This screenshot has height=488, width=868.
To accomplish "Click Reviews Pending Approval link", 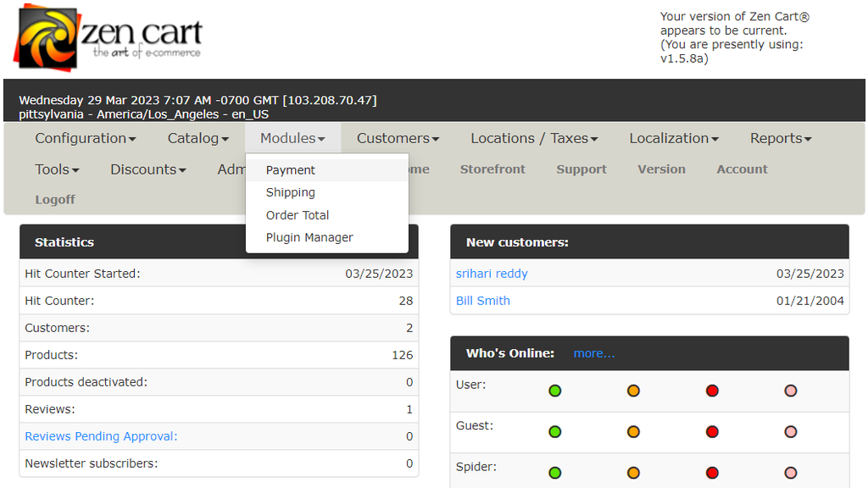I will point(102,436).
